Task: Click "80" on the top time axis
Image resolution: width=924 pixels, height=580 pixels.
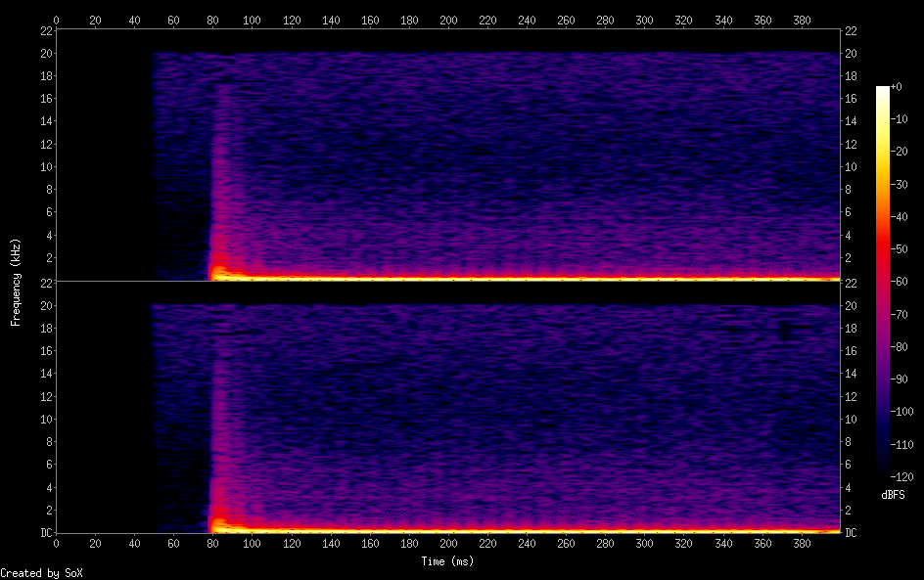Action: 212,20
